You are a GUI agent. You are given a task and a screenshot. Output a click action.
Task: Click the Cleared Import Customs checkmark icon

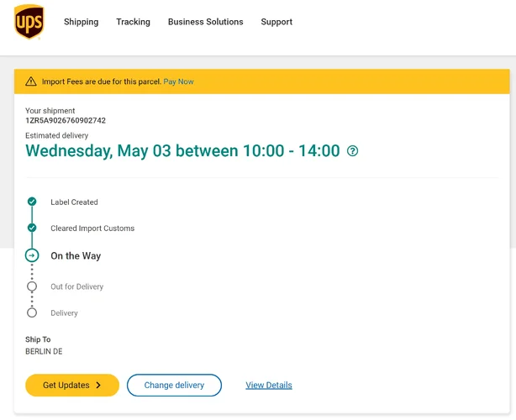pyautogui.click(x=32, y=228)
